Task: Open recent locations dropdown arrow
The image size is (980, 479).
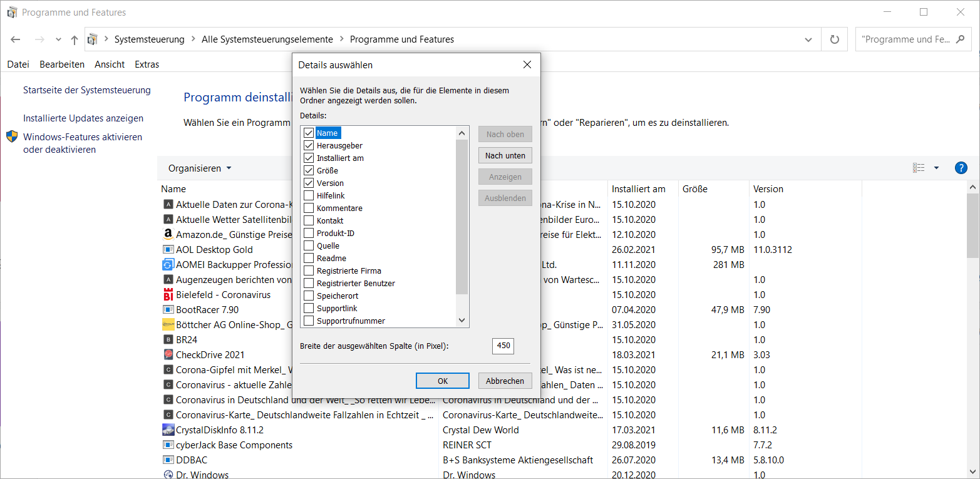Action: (59, 39)
